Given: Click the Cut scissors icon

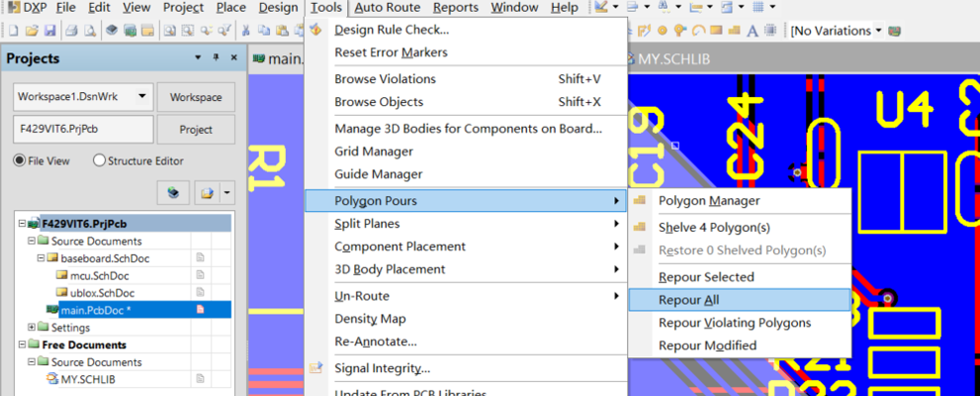Looking at the screenshot, I should click(245, 31).
